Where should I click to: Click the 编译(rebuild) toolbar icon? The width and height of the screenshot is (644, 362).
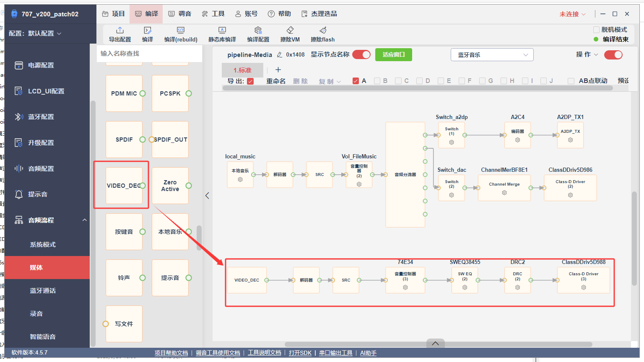[x=181, y=30]
